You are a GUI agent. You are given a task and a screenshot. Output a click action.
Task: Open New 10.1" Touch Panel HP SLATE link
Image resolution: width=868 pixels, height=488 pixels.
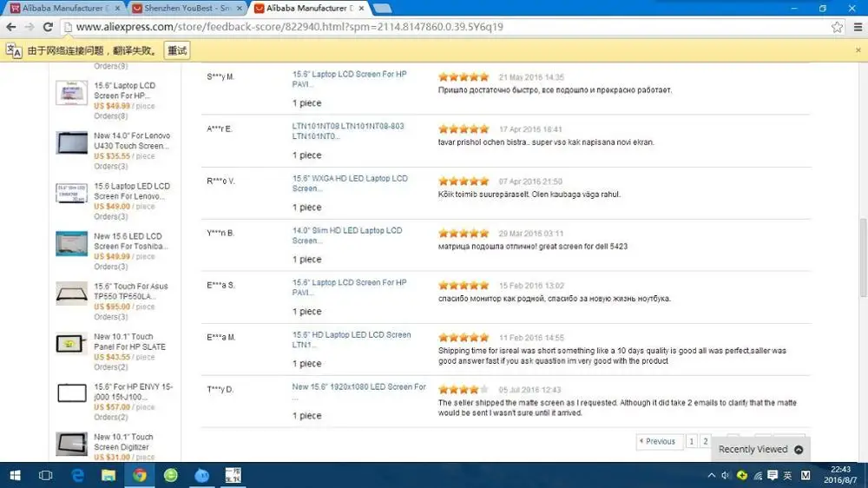[129, 341]
